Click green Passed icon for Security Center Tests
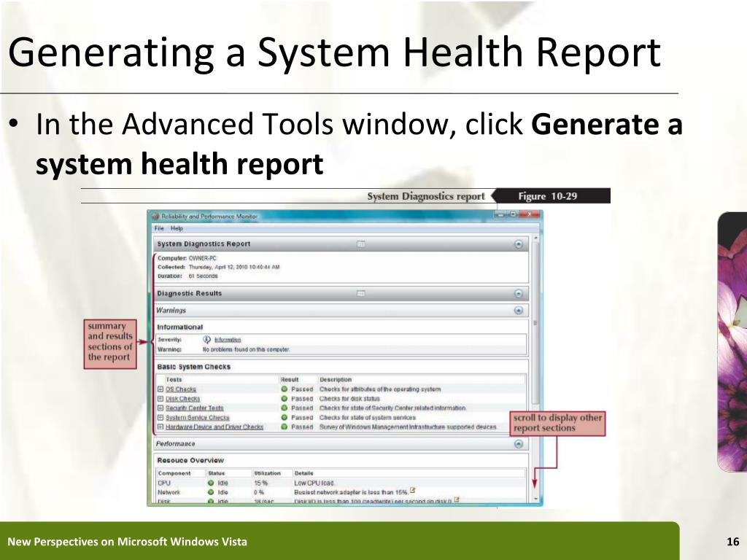 coord(285,408)
